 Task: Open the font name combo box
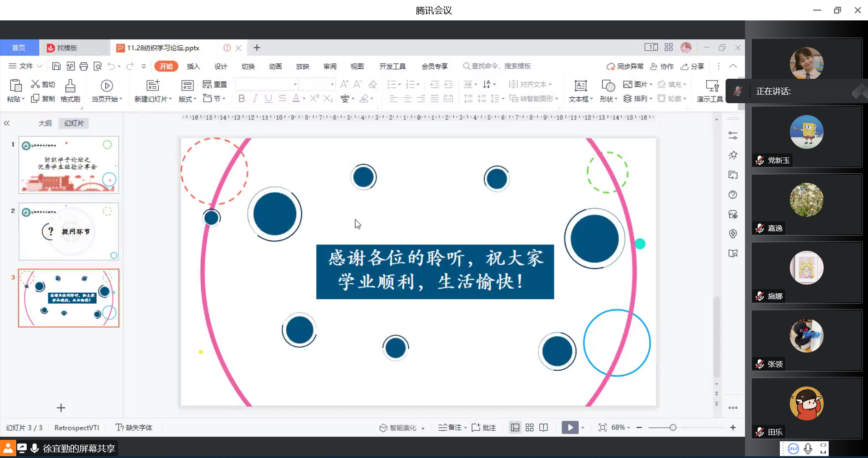(266, 84)
